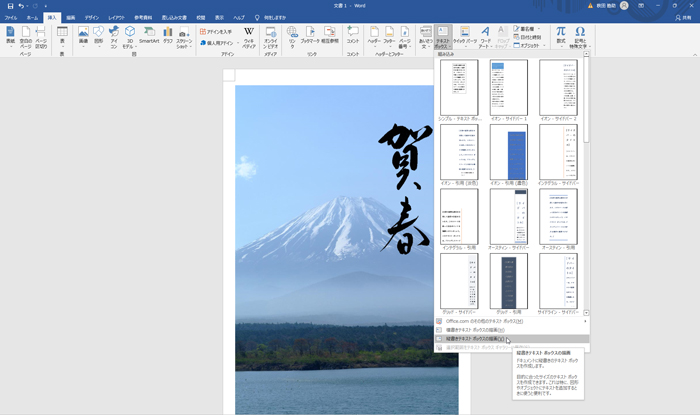Open the オンラインビデオ (online video) tool

click(x=271, y=35)
